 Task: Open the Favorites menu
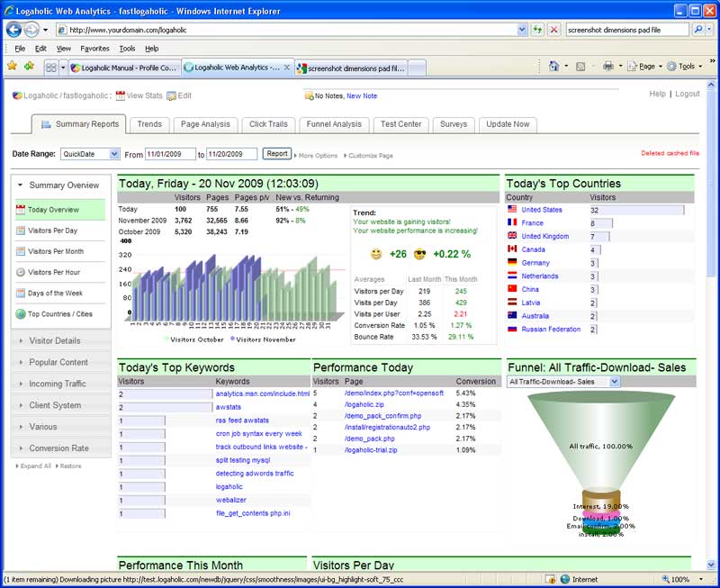(94, 49)
